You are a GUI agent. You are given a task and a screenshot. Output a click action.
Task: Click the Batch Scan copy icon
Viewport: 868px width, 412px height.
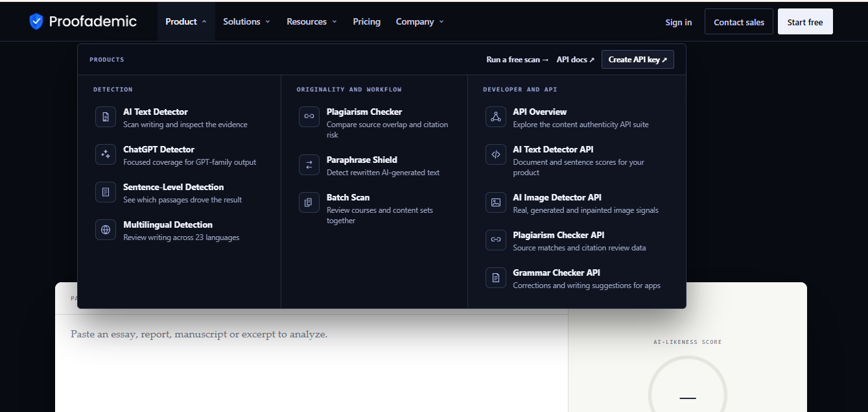(x=309, y=202)
